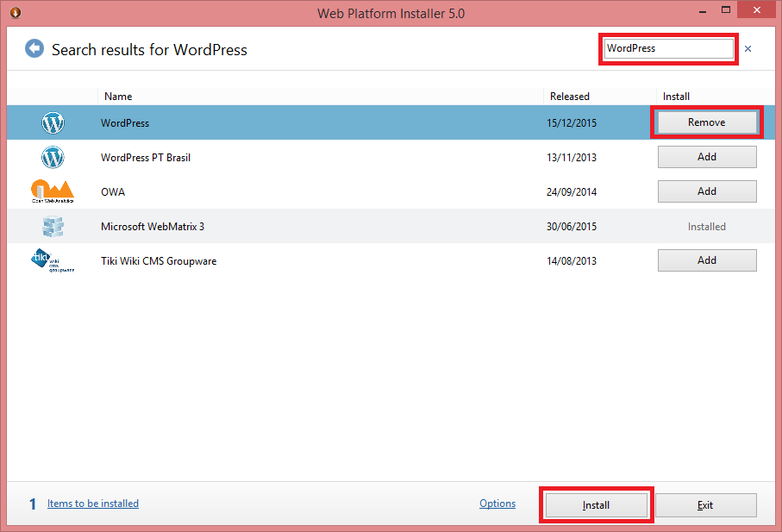Viewport: 782px width, 532px height.
Task: Click the Microsoft WebMatrix 3 icon
Action: pyautogui.click(x=53, y=227)
